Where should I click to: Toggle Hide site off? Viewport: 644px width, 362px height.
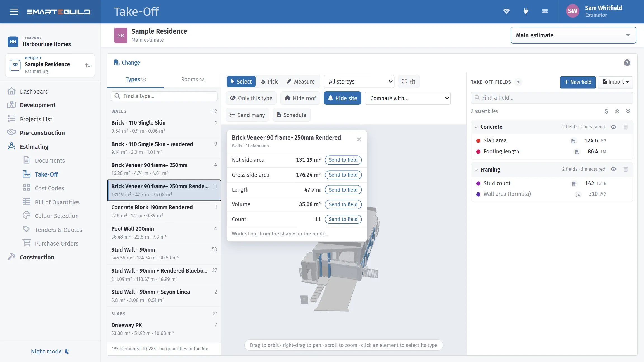[x=342, y=98]
